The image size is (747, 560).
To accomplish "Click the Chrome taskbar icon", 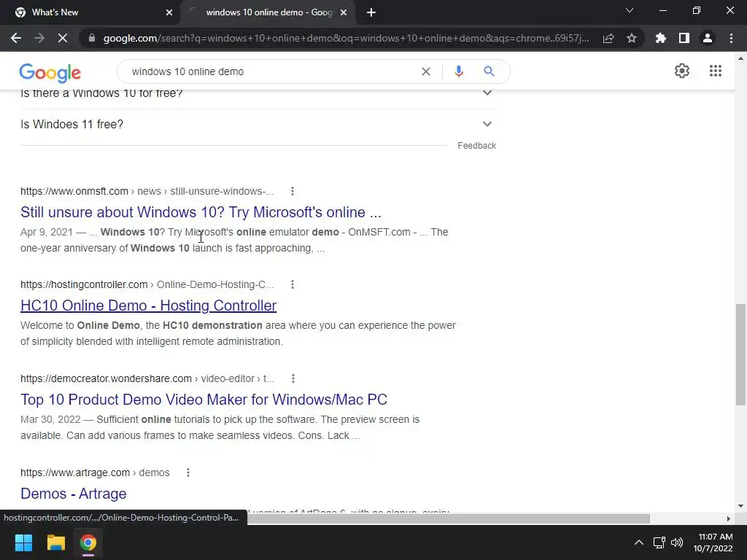I will [88, 542].
